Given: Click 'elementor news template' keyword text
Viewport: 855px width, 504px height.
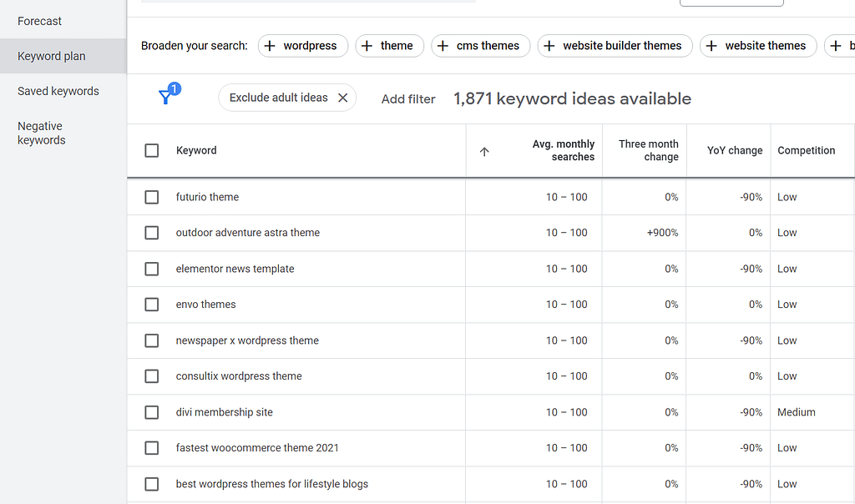Looking at the screenshot, I should pos(235,269).
